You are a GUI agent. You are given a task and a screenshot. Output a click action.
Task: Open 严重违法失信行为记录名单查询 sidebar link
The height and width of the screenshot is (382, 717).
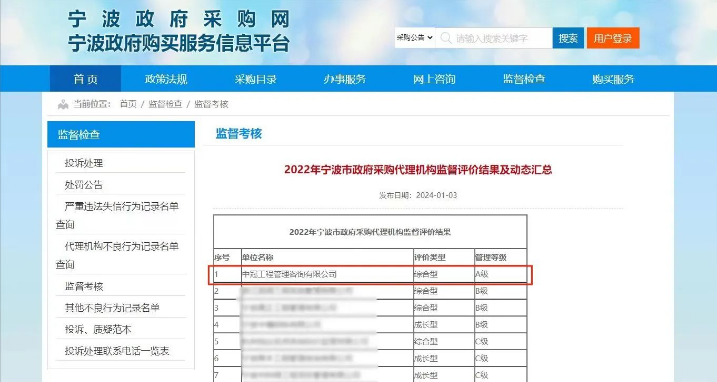coord(118,215)
